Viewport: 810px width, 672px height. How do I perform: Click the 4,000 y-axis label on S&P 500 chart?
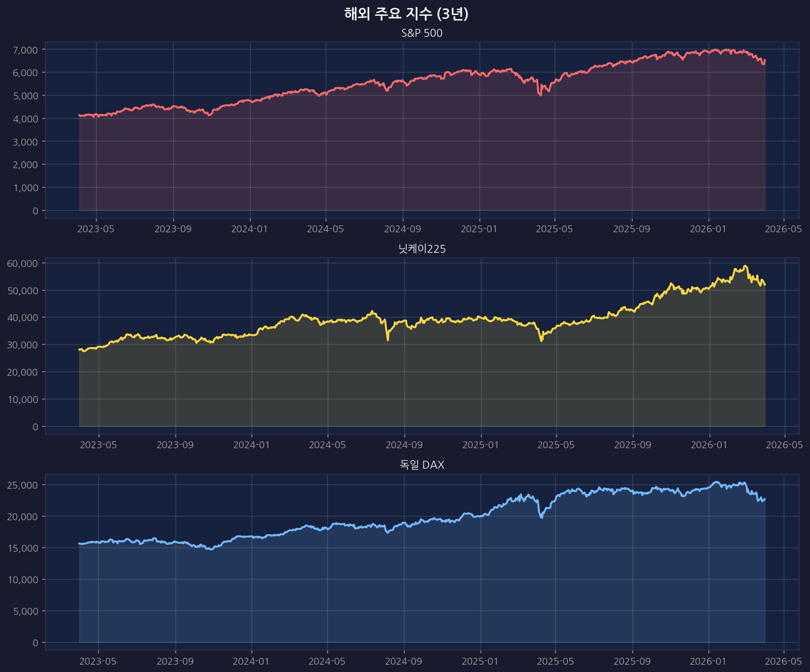(x=25, y=119)
